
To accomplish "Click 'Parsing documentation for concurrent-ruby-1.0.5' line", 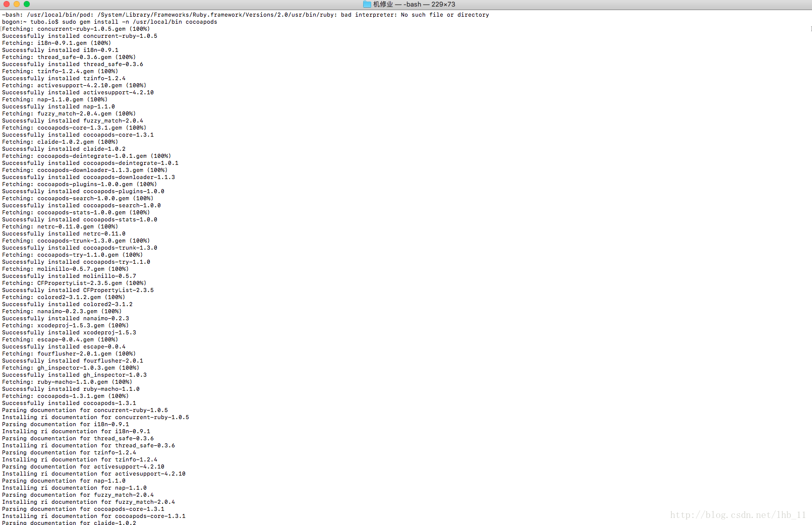I will click(85, 410).
